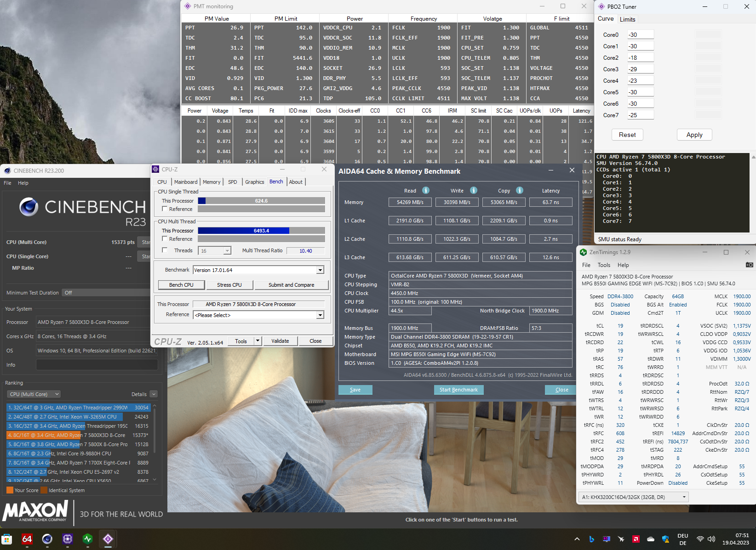
Task: Click the ZenTimings title bar heartbeat icon
Action: tap(583, 252)
